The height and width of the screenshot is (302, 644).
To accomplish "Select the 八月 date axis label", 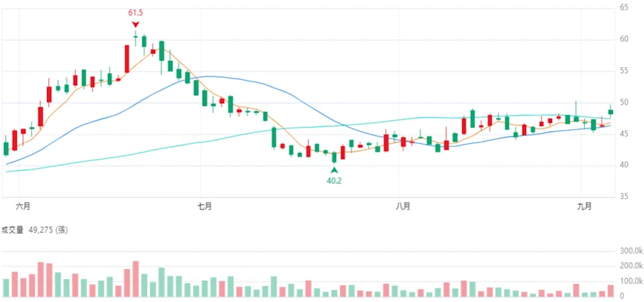I will 402,206.
